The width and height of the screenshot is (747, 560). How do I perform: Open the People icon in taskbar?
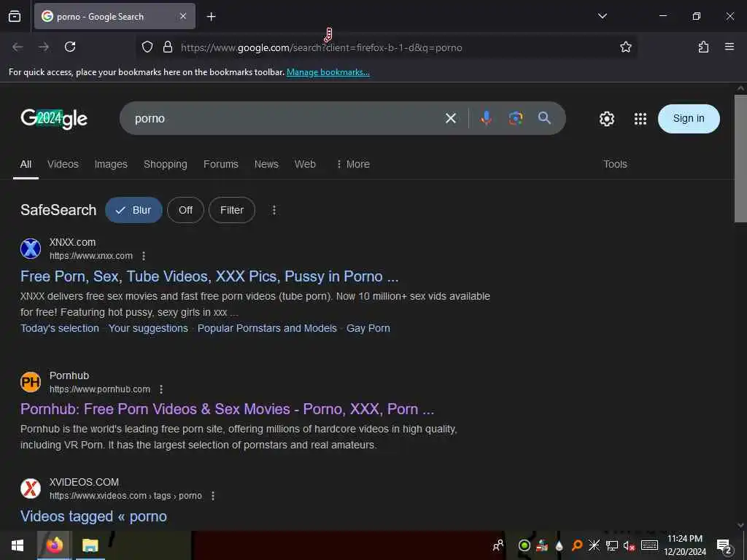498,545
